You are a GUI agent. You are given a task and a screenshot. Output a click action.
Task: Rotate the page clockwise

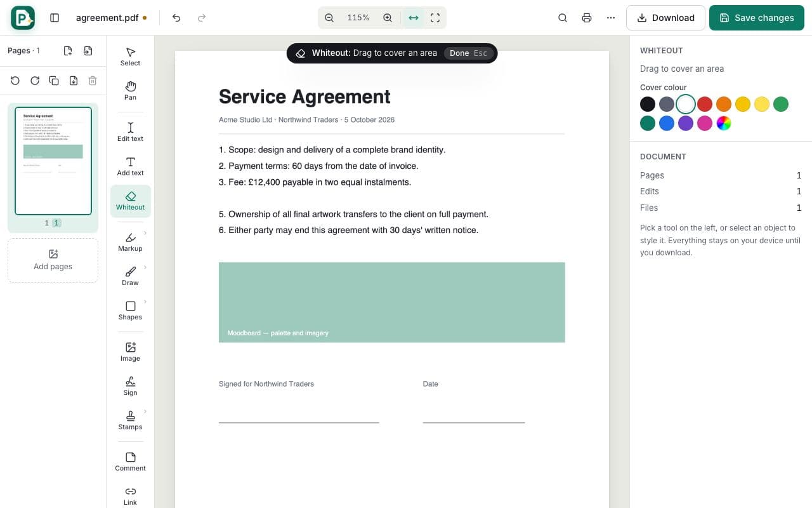[35, 81]
